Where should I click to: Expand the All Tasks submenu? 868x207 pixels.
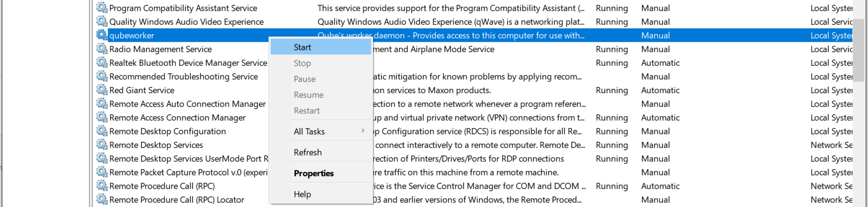(309, 132)
